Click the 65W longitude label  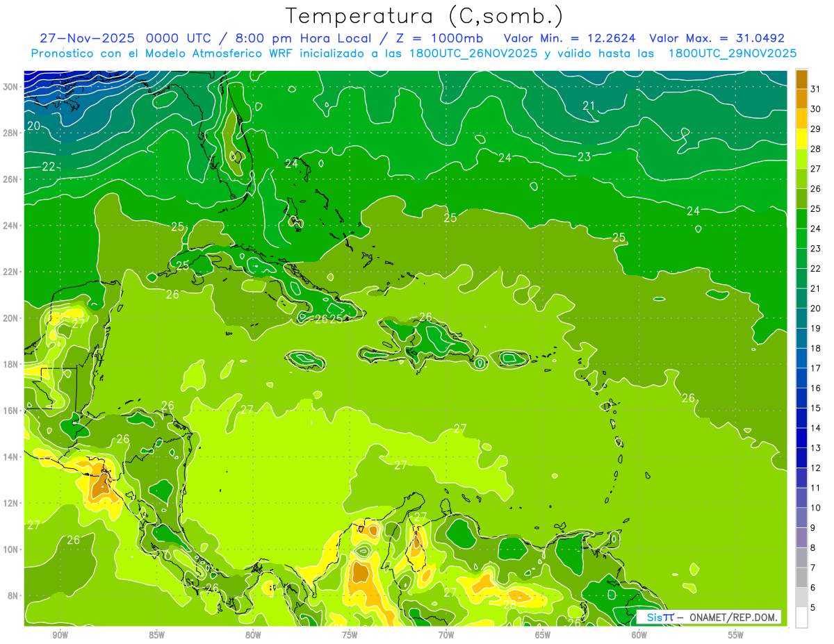pos(543,636)
